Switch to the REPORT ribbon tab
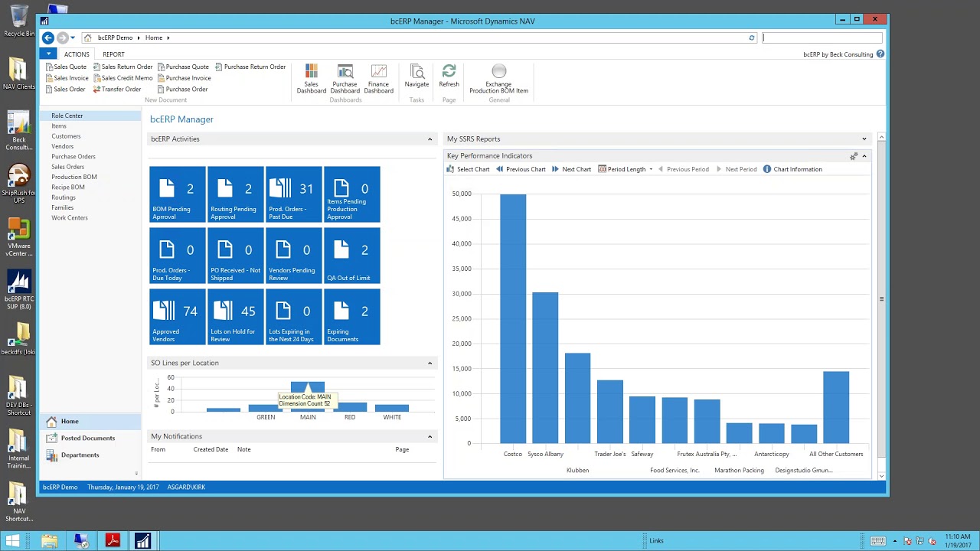This screenshot has width=980, height=551. (113, 54)
